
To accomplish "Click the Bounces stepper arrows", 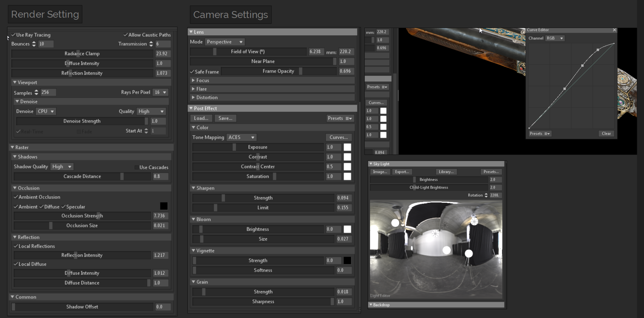I will point(34,44).
